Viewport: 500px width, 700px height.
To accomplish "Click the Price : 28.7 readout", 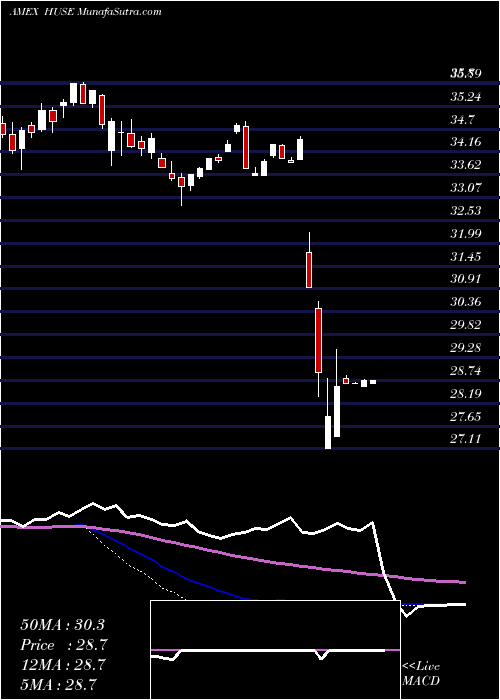I will [x=62, y=645].
